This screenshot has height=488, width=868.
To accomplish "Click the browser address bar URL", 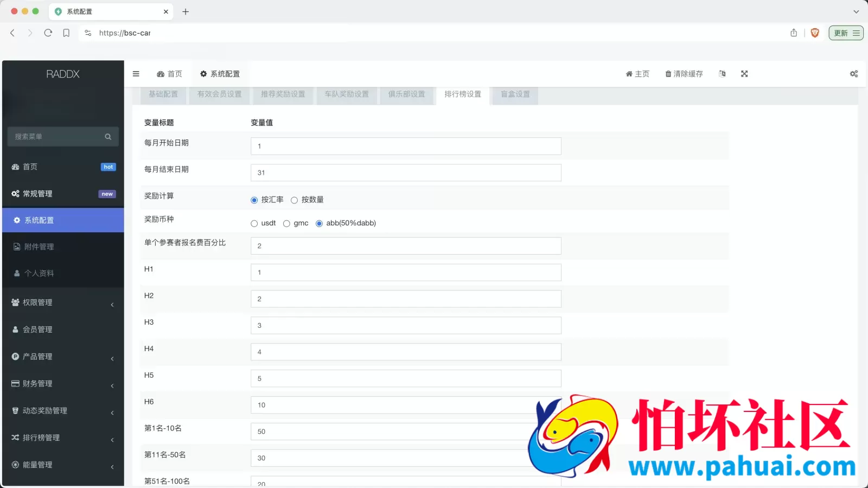I will pos(125,33).
